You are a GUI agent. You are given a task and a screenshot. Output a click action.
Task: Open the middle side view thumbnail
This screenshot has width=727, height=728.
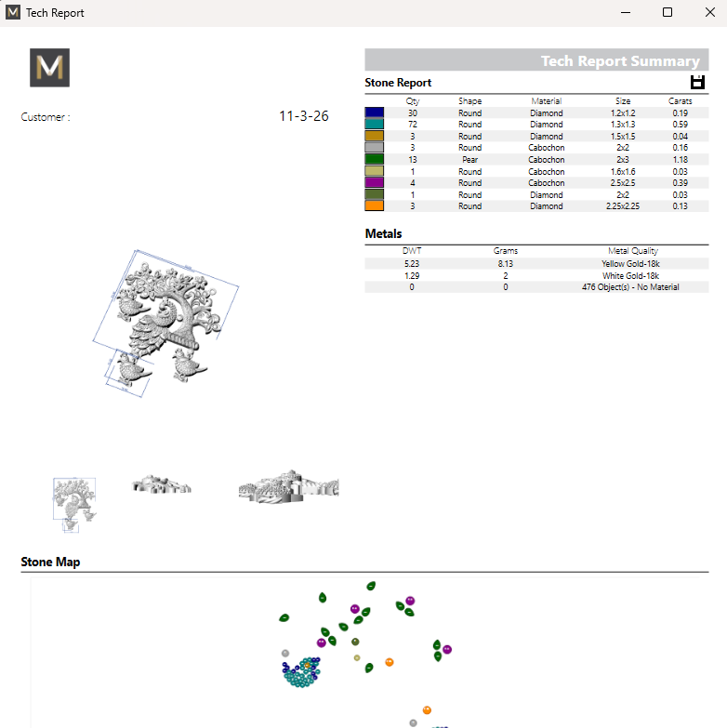pyautogui.click(x=161, y=484)
